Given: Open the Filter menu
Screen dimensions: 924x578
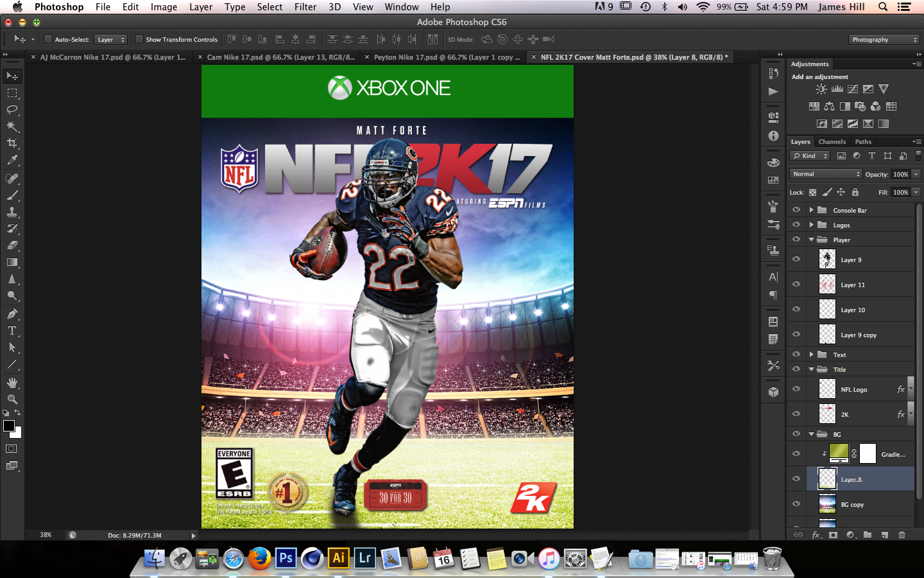Looking at the screenshot, I should pyautogui.click(x=305, y=7).
